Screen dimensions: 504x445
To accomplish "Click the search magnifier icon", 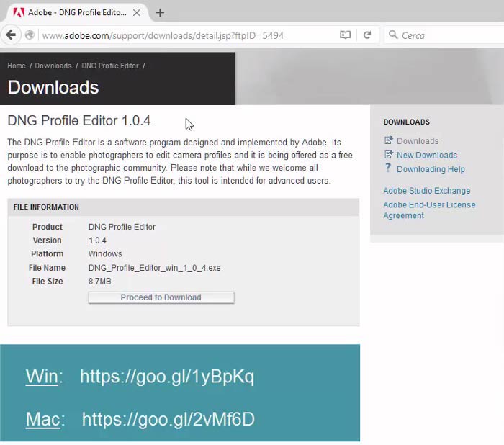I will (x=393, y=35).
